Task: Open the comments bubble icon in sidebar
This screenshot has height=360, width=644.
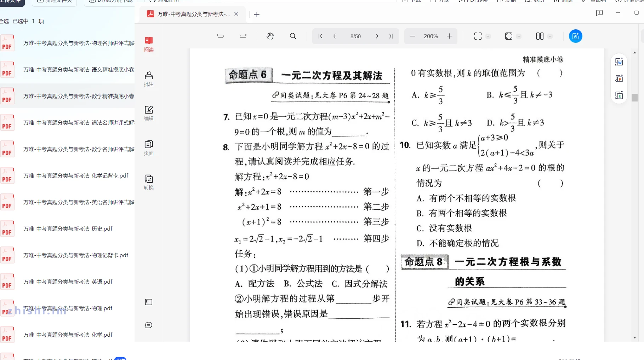Action: point(149,325)
